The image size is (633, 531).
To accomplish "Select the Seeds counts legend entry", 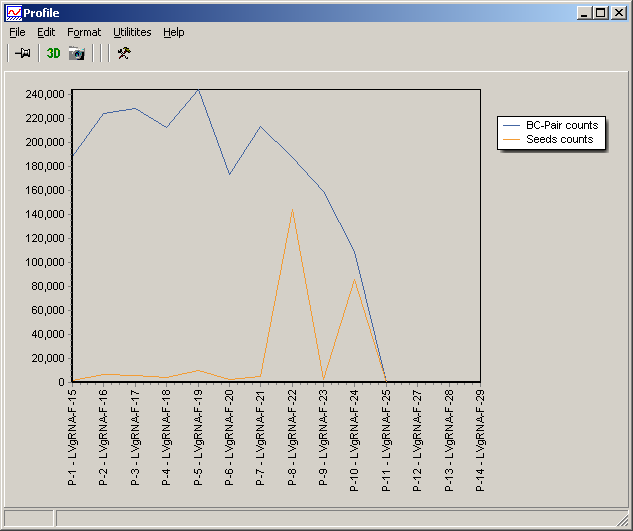I will [x=559, y=139].
